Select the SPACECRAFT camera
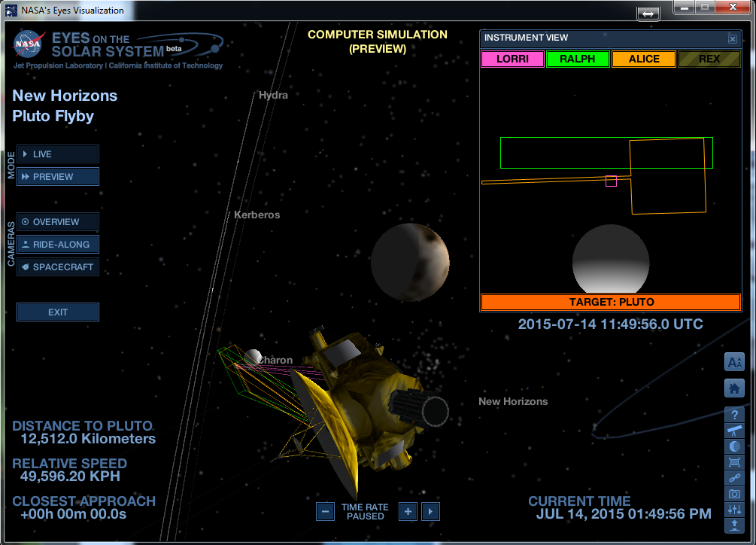The height and width of the screenshot is (545, 756). pyautogui.click(x=58, y=266)
